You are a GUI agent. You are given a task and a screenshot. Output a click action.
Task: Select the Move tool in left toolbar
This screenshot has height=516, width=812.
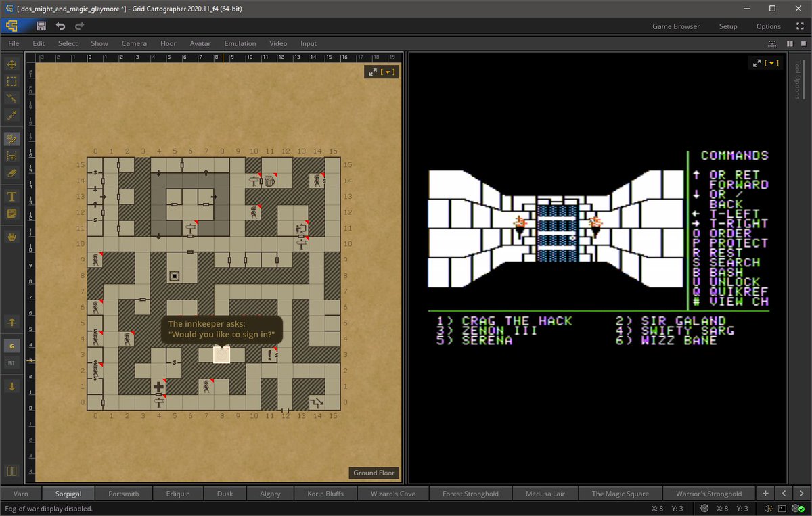pyautogui.click(x=12, y=65)
